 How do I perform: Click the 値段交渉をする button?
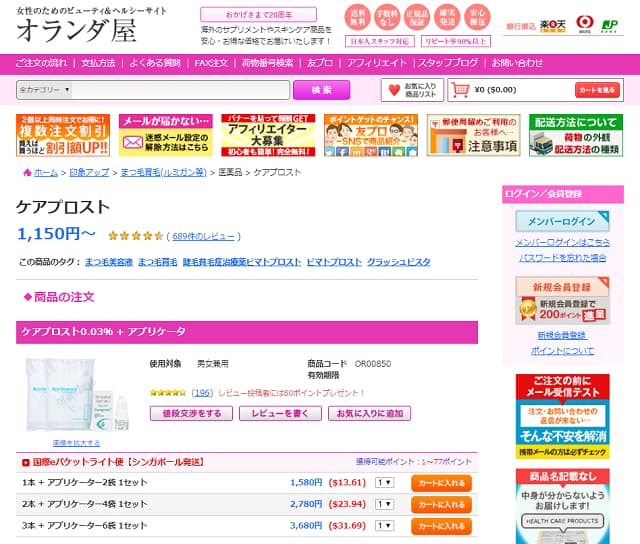click(x=191, y=413)
